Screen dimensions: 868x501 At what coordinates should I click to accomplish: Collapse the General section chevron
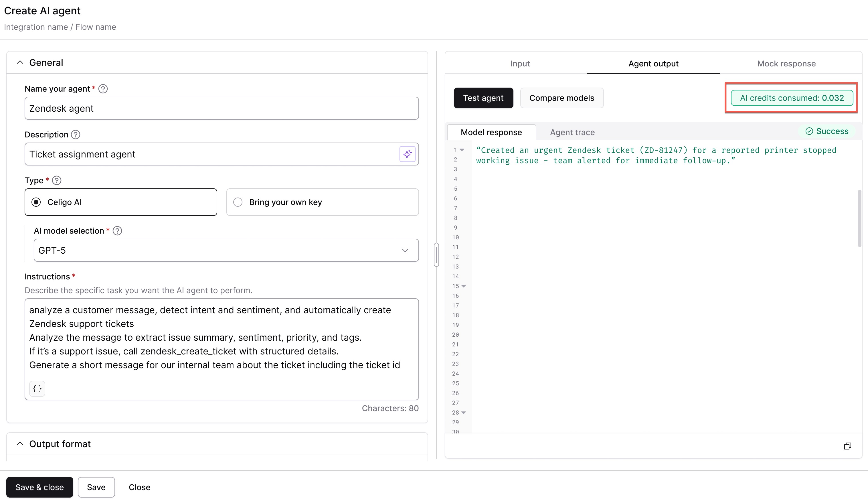[x=20, y=63]
